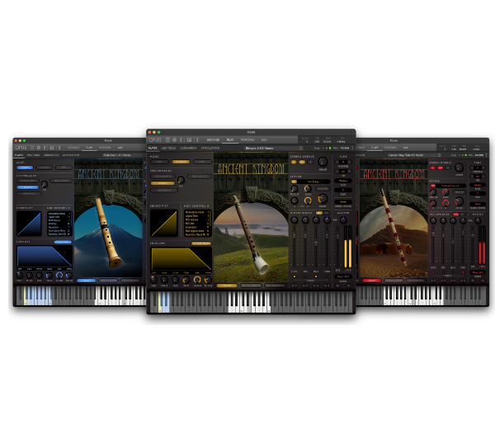Select the Play tab in the center window
This screenshot has width=495, height=448.
230,139
